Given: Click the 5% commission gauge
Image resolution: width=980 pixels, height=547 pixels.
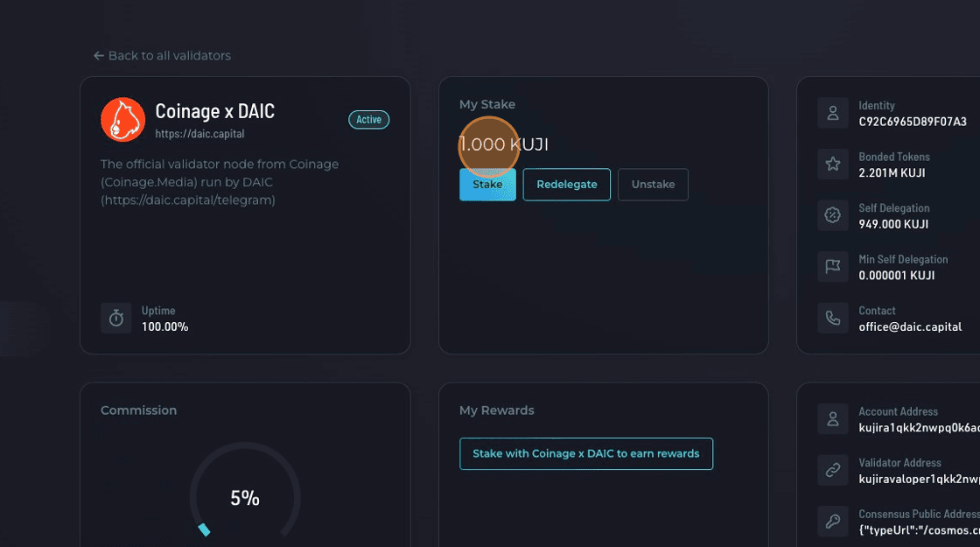Looking at the screenshot, I should tap(245, 498).
